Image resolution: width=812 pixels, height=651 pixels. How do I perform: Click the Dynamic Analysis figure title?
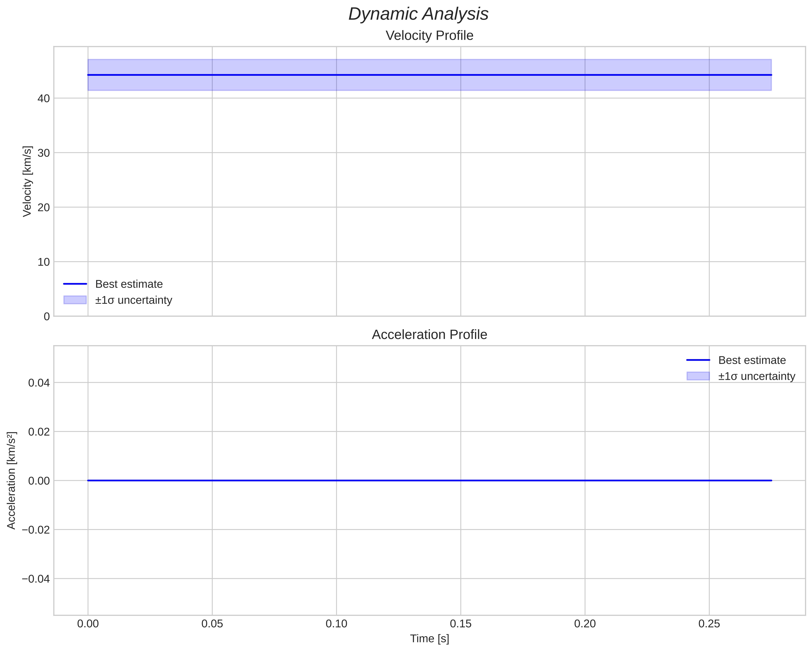[418, 14]
